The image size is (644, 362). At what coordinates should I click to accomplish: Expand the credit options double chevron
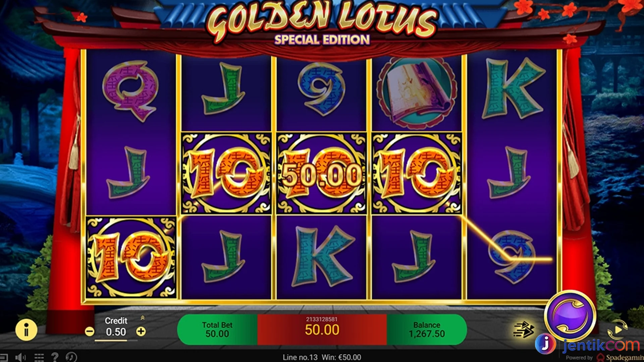(143, 317)
